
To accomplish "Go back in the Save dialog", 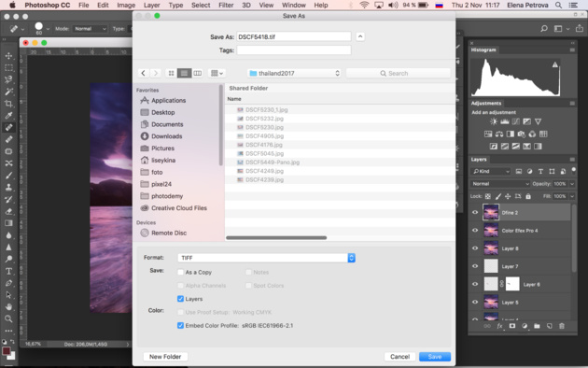I will click(143, 73).
